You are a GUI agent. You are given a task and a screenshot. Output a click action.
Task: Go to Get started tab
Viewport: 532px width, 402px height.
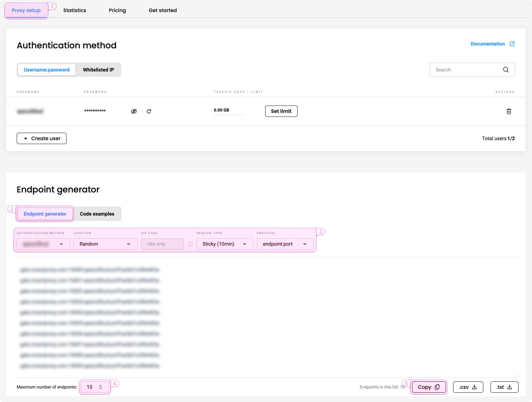tap(163, 10)
